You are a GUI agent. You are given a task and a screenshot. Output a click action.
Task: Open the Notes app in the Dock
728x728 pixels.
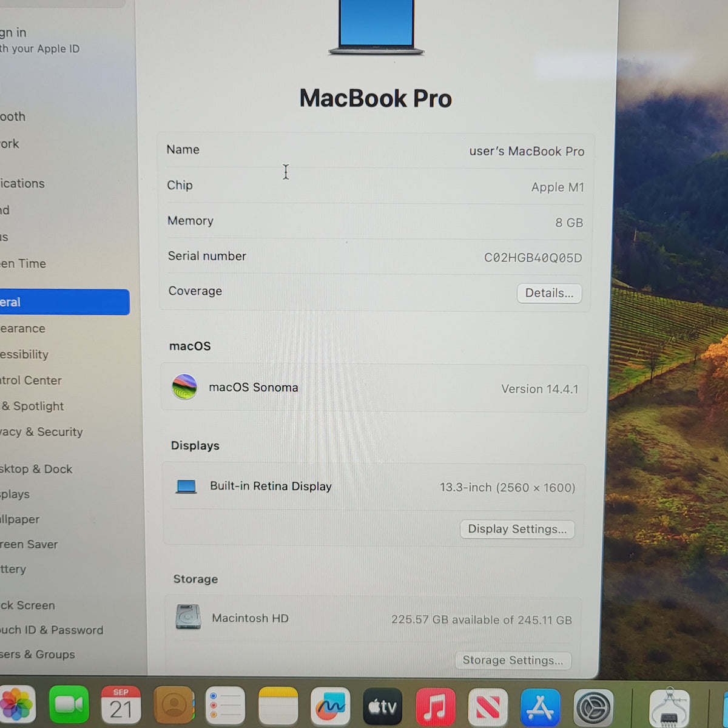tap(278, 706)
